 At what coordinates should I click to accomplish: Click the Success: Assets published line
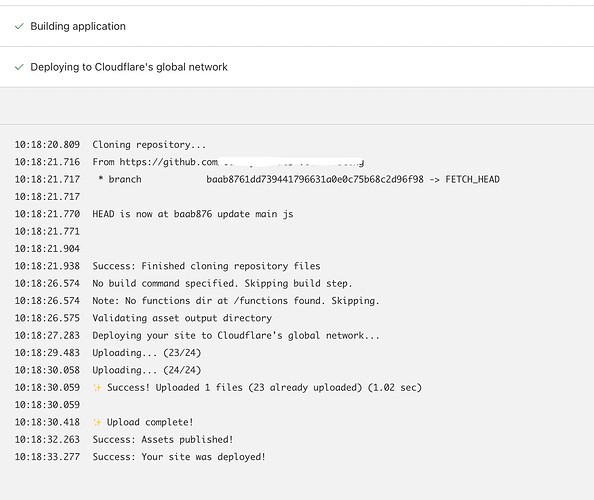click(x=163, y=440)
